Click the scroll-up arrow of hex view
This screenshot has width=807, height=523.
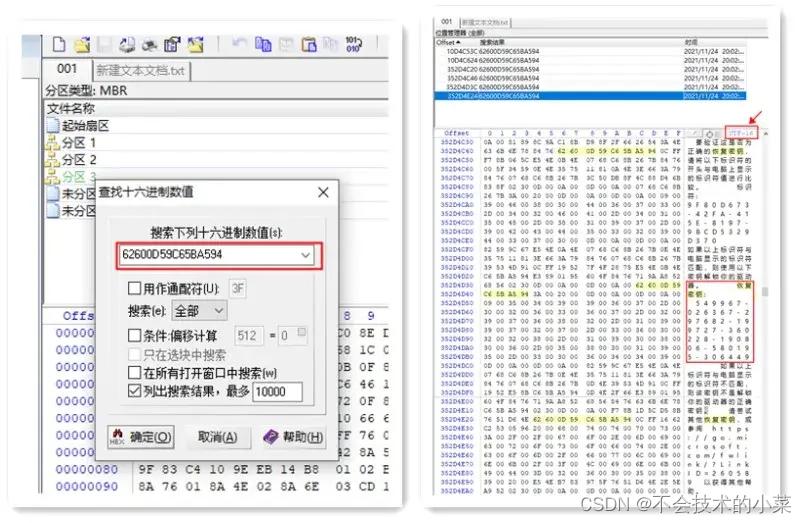pos(766,133)
